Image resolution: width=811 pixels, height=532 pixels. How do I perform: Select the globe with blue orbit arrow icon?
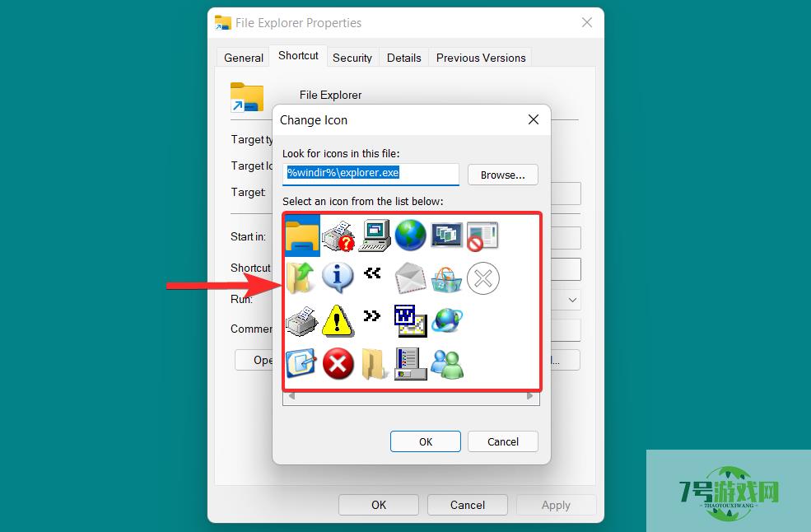coord(447,320)
